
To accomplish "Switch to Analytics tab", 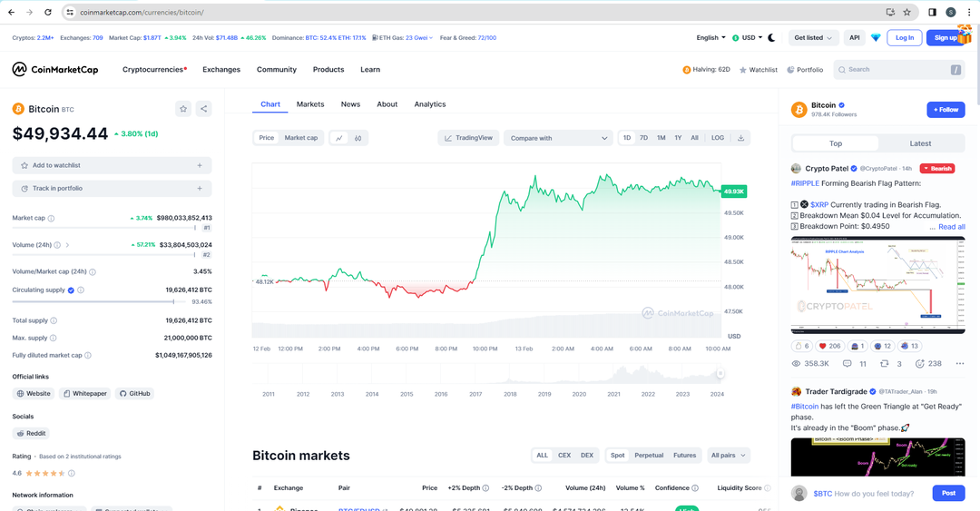I will coord(430,104).
